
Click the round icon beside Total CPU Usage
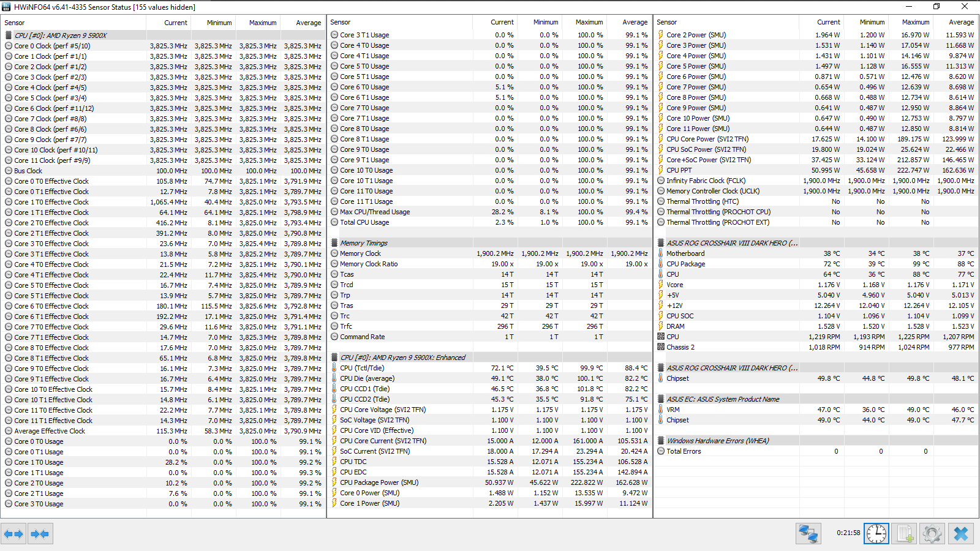coord(334,222)
